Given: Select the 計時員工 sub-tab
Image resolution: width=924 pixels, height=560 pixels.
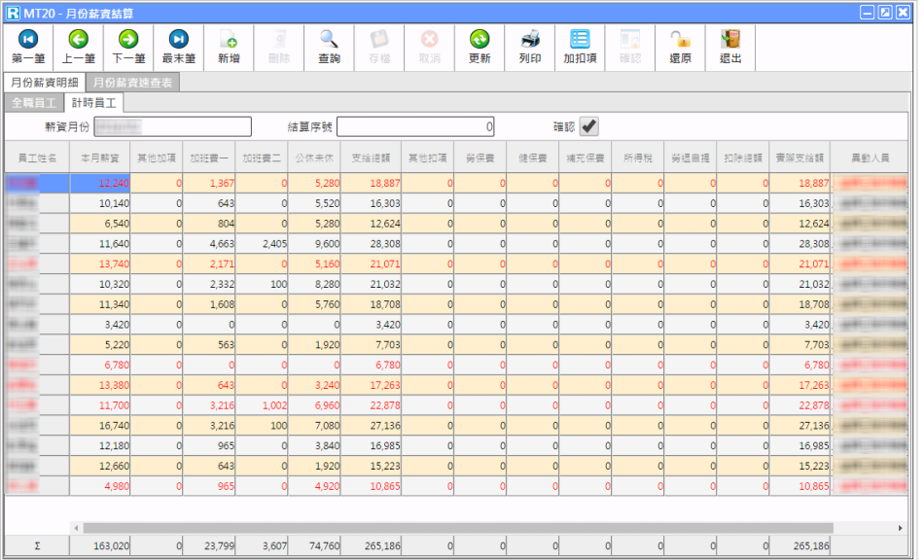Looking at the screenshot, I should coord(93,102).
